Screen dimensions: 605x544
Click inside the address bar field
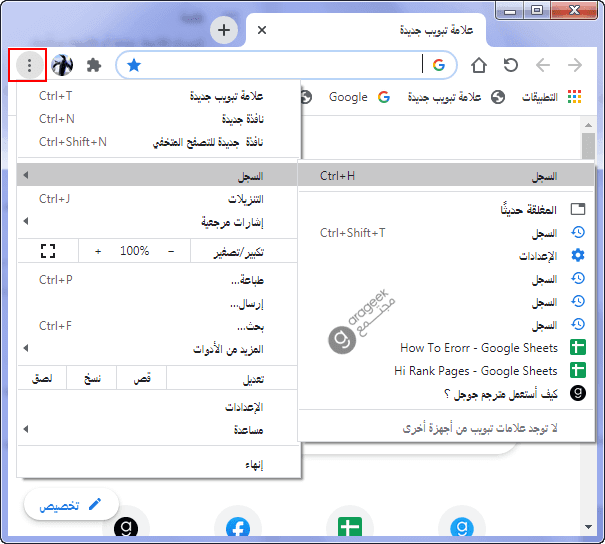[280, 66]
